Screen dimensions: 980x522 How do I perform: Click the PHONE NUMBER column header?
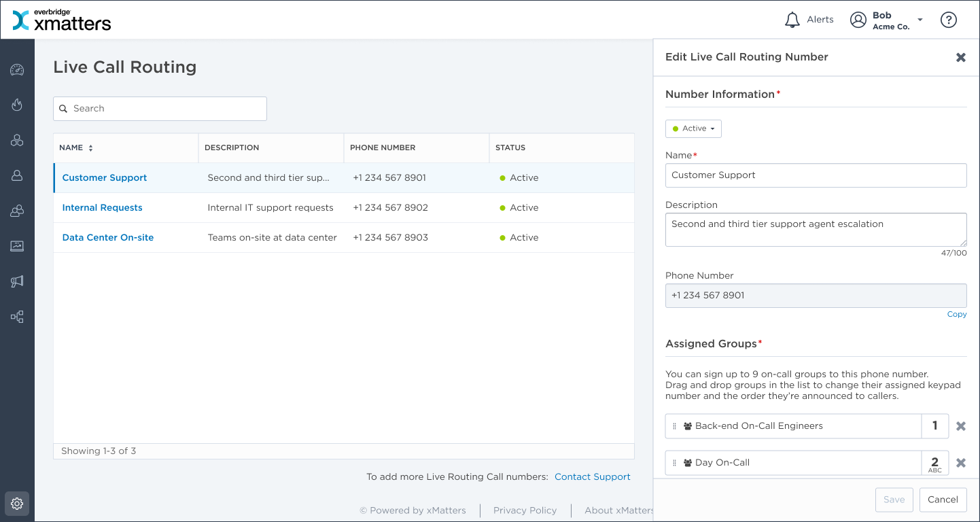[x=383, y=147]
